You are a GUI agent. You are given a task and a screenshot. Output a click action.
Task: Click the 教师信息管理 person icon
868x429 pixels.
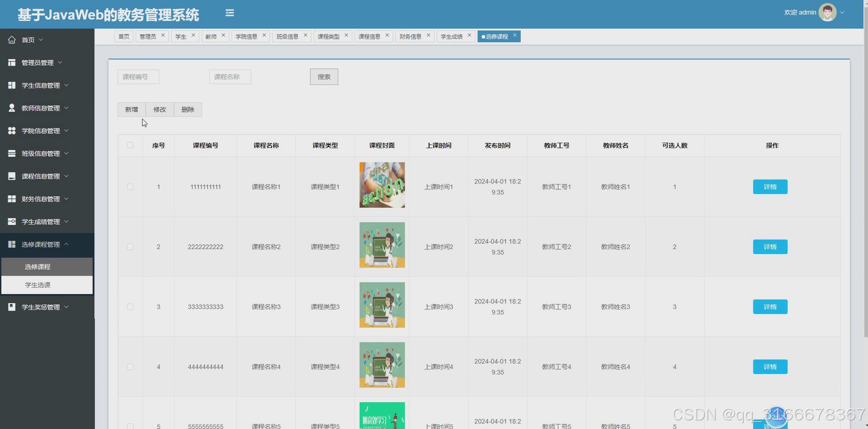tap(12, 108)
